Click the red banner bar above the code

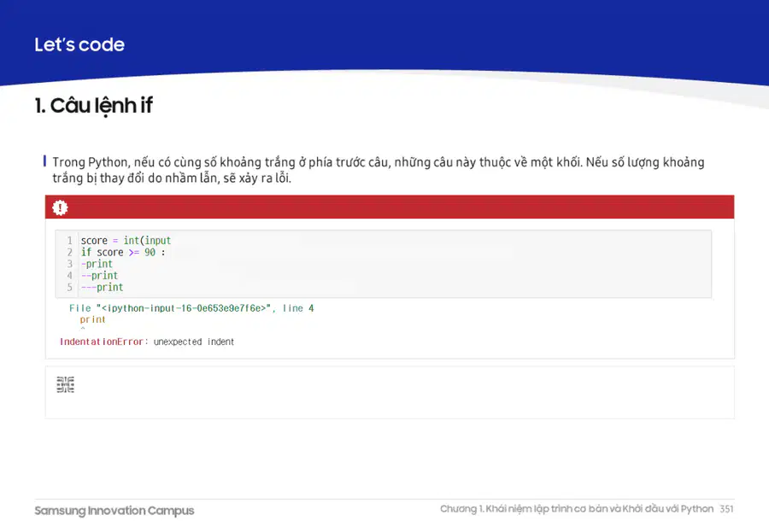tap(390, 207)
